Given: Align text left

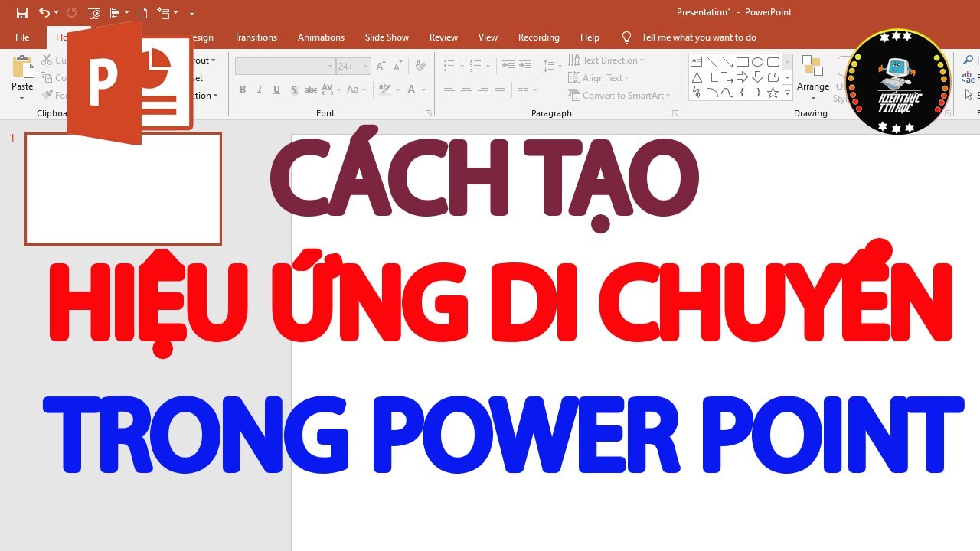Looking at the screenshot, I should pos(449,90).
